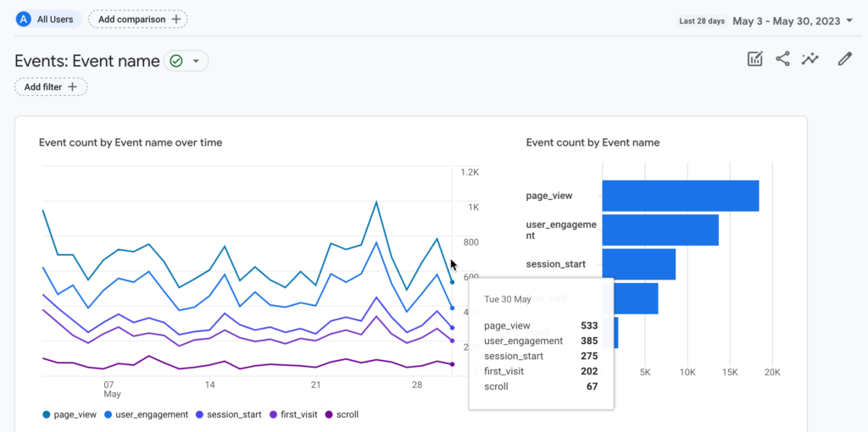Click the 10K bar chart axis label
Screen dimensions: 868x432
tap(687, 373)
